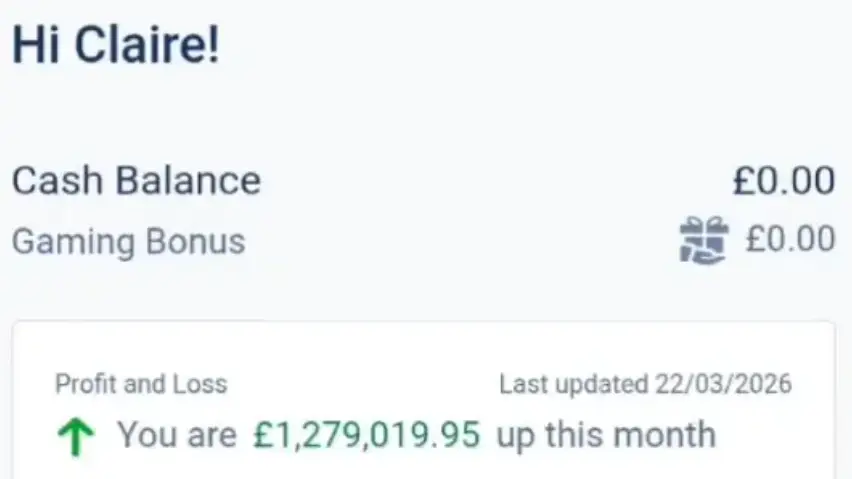Open the Gaming Bonus label

pyautogui.click(x=128, y=241)
